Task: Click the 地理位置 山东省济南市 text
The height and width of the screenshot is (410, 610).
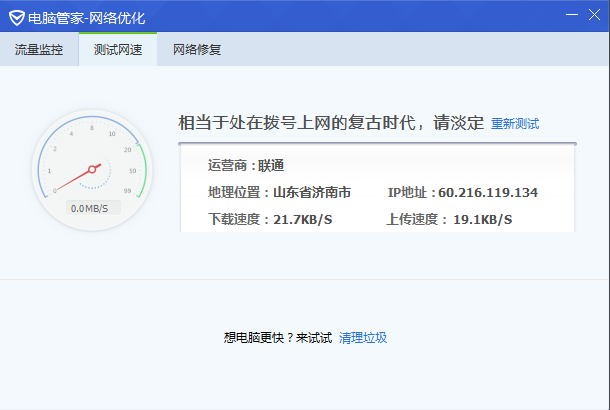Action: click(279, 192)
